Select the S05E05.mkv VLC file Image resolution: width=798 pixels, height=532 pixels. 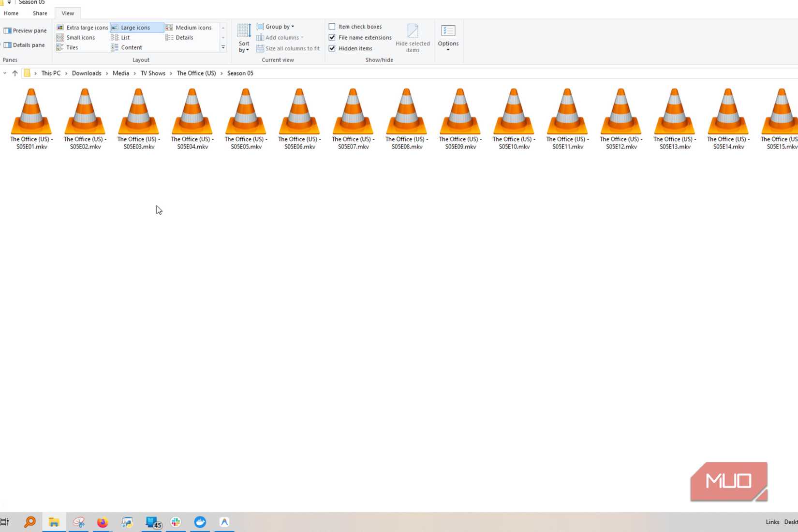click(x=246, y=118)
